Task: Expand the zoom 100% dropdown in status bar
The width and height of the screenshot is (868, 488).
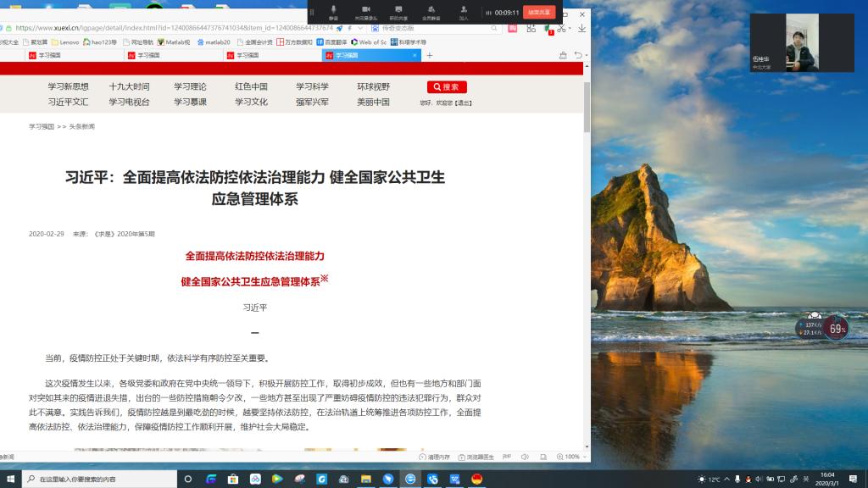Action: point(584,457)
